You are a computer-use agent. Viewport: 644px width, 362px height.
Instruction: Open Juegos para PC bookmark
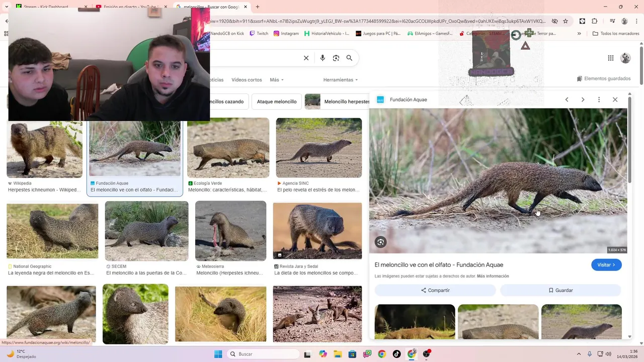click(378, 34)
